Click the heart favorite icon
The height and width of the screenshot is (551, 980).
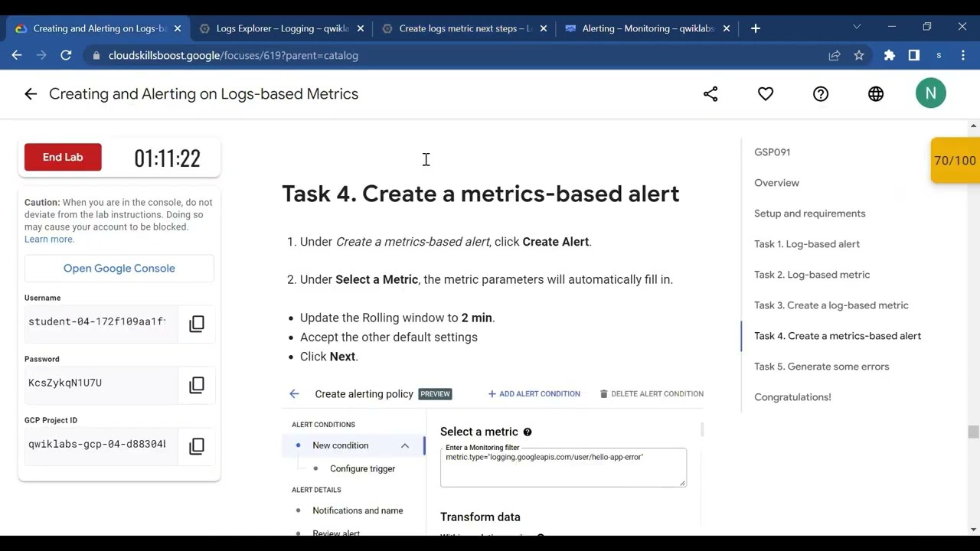(766, 93)
